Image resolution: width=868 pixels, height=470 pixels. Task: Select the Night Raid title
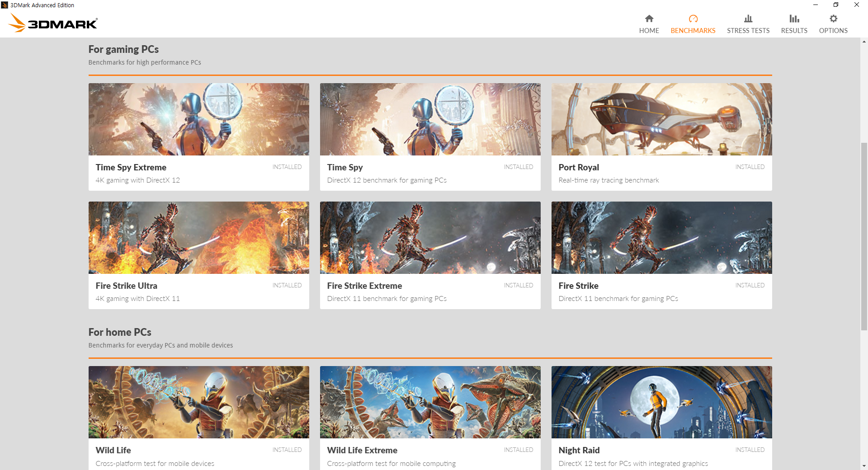[x=579, y=451]
